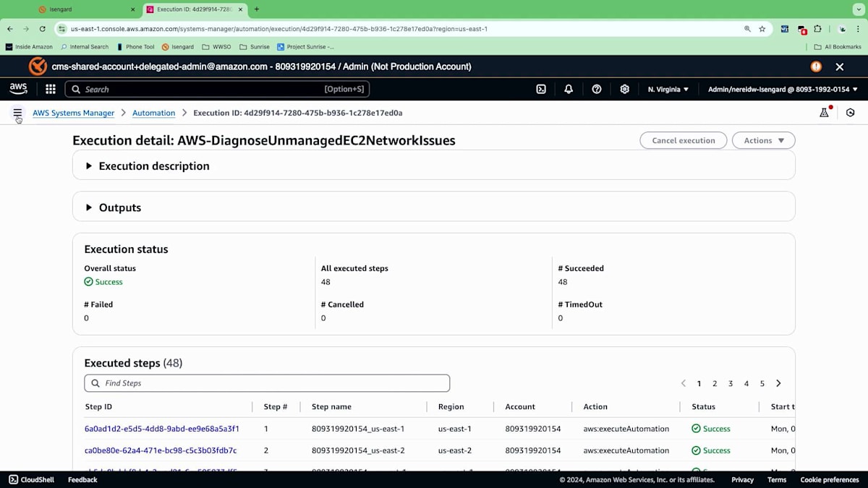This screenshot has width=868, height=488.
Task: Sort by the Action column header
Action: point(595,407)
